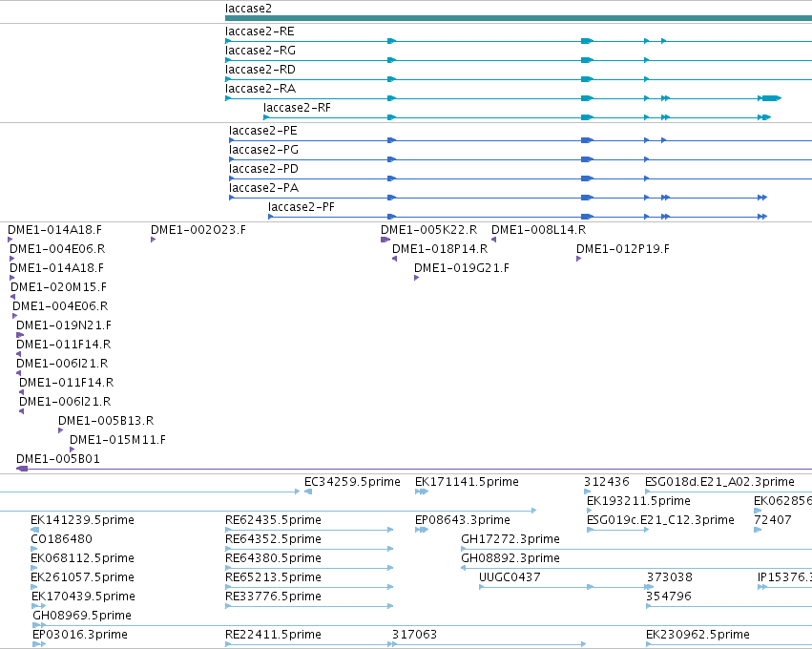812x649 pixels.
Task: Click the 354796 feature label
Action: point(669,597)
